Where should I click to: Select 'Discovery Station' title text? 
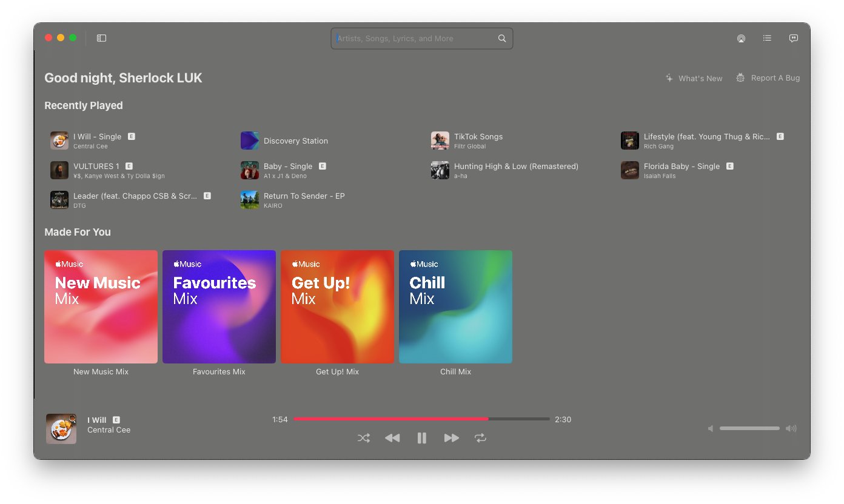[x=296, y=141]
